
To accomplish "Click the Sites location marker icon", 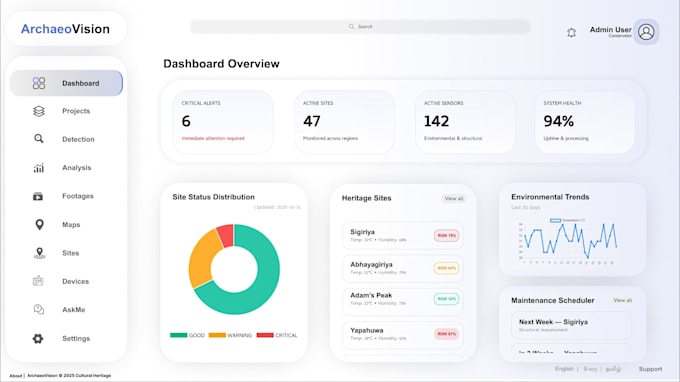I will [39, 253].
